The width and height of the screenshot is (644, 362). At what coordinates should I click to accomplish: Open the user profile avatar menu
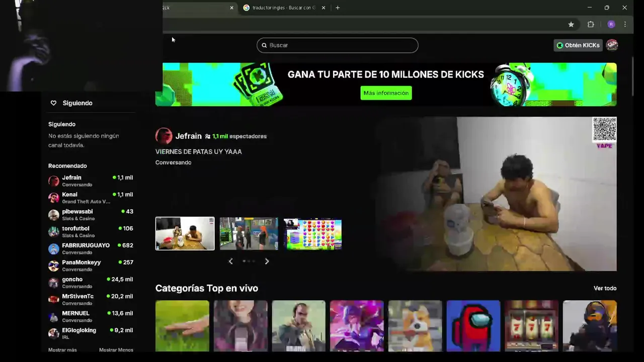point(612,45)
